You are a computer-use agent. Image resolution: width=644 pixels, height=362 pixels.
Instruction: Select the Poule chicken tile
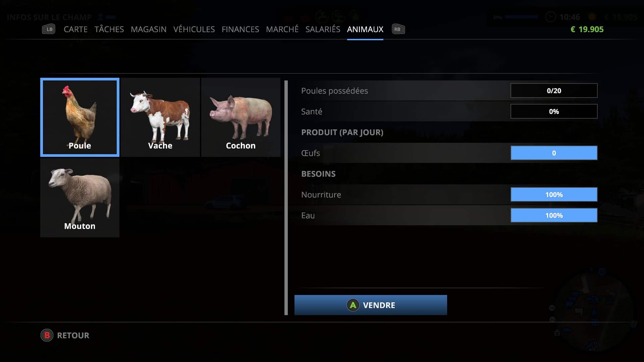pyautogui.click(x=80, y=117)
